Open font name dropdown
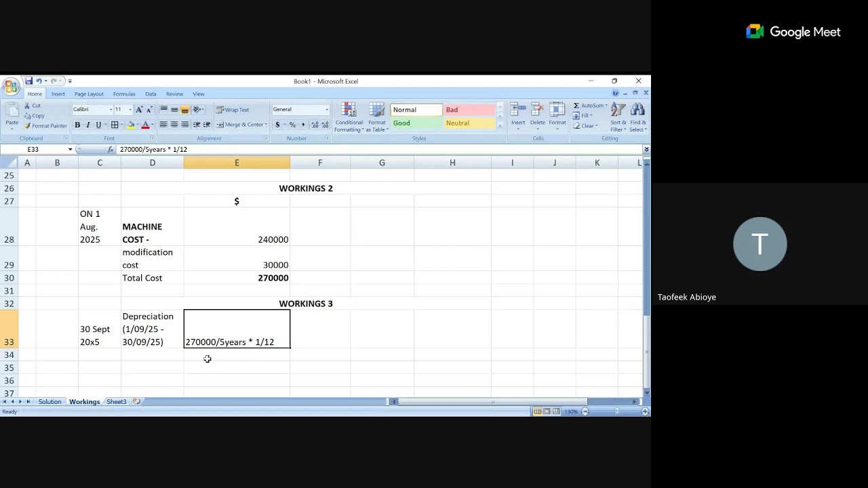 click(111, 109)
